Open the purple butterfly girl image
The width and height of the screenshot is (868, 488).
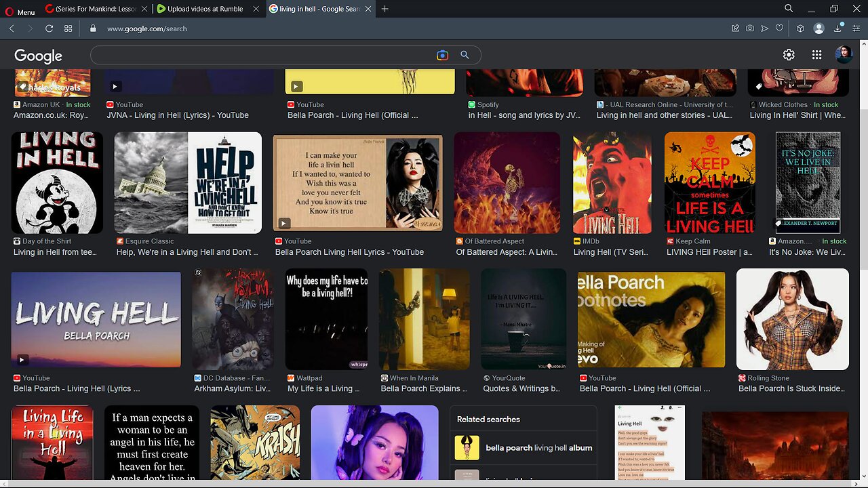[375, 443]
